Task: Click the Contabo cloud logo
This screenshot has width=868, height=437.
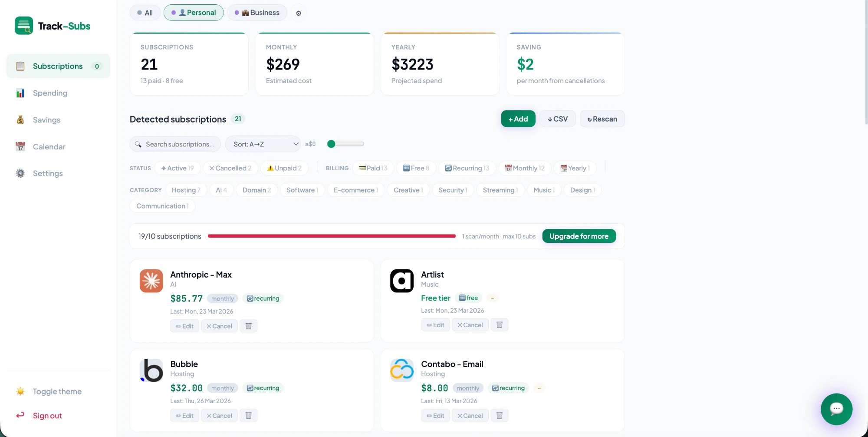Action: (402, 370)
